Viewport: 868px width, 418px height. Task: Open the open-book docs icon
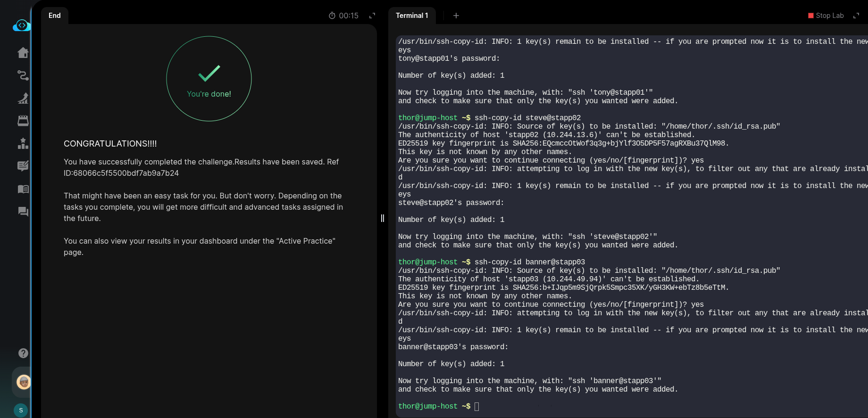coord(23,189)
